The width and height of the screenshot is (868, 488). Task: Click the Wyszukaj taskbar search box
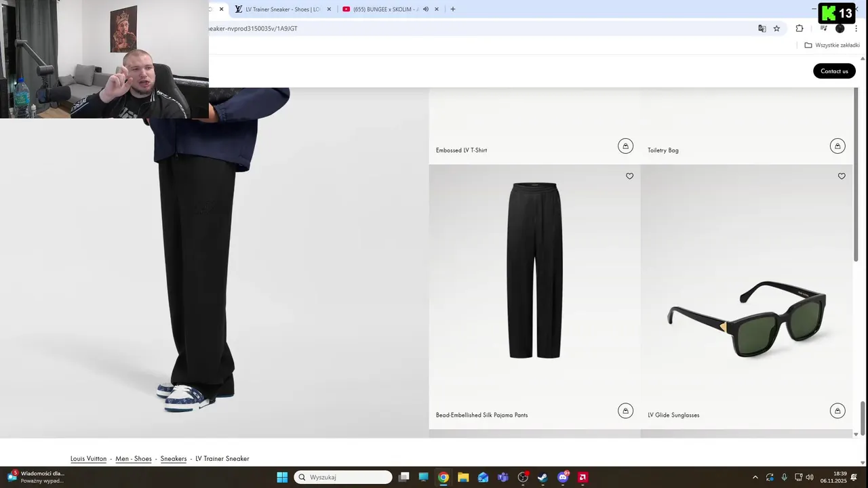(343, 477)
